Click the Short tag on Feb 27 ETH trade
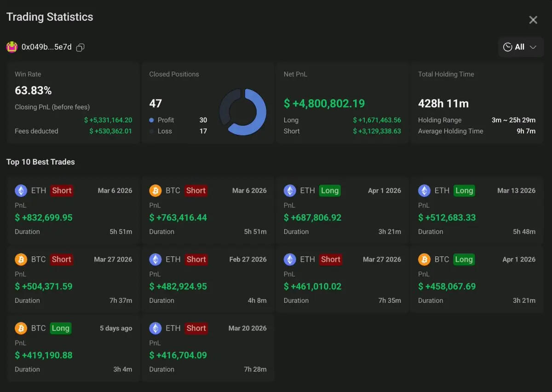Viewport: 552px width, 392px height. point(196,260)
